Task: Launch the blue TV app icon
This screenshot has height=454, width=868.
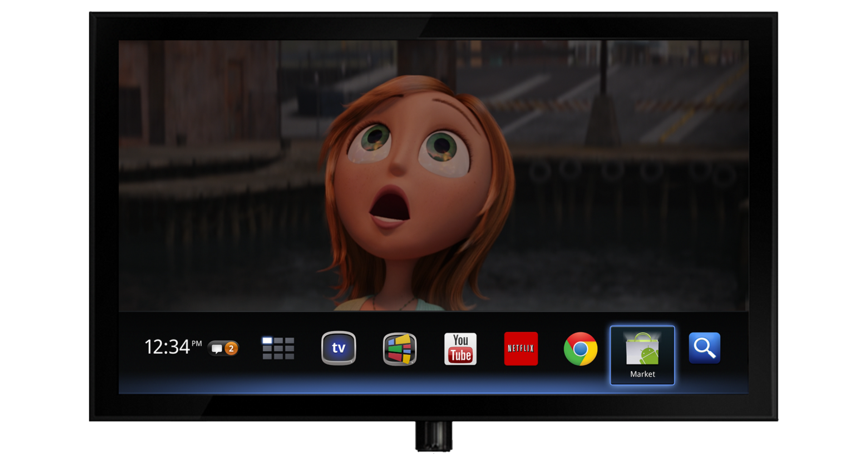Action: [x=338, y=348]
